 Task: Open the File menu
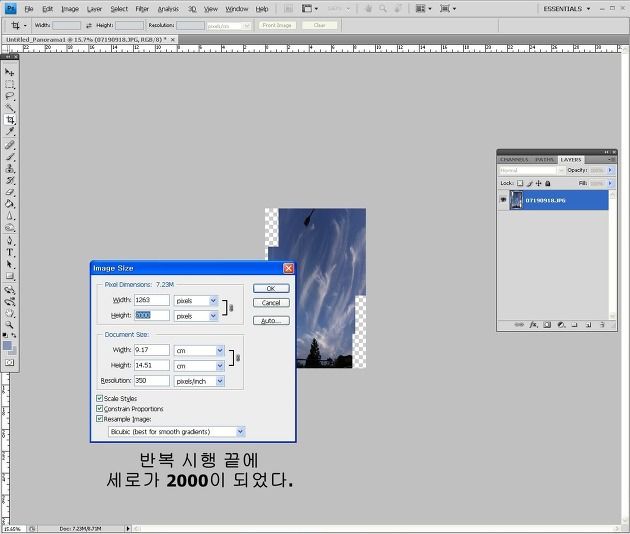(x=29, y=9)
